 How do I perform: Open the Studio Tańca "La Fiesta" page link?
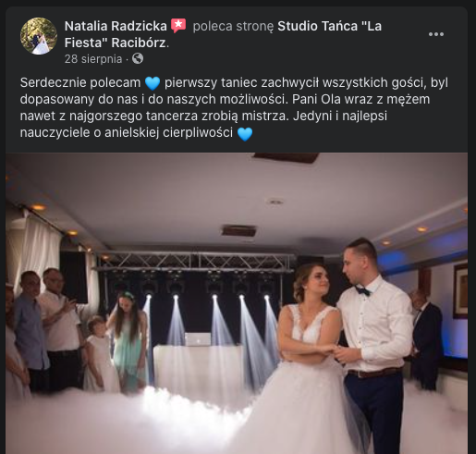223,34
